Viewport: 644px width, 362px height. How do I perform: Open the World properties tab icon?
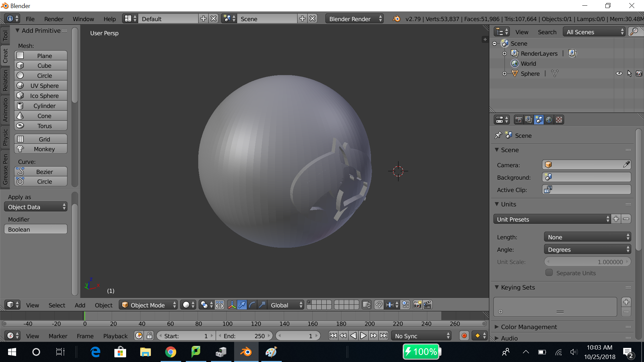click(x=549, y=120)
